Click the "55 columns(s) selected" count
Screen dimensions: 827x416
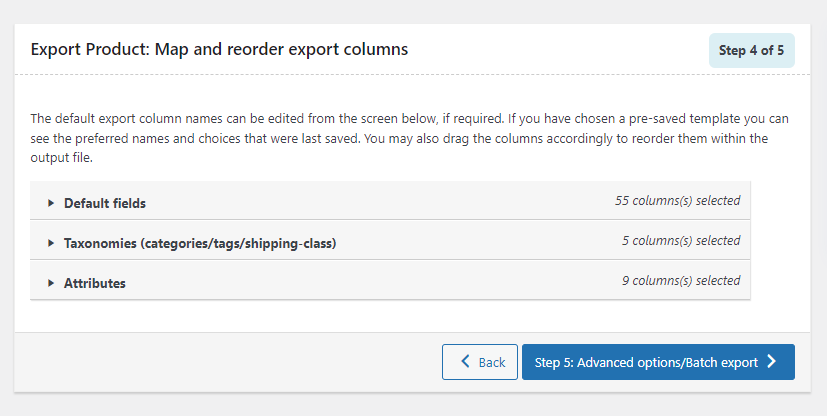[x=677, y=201]
